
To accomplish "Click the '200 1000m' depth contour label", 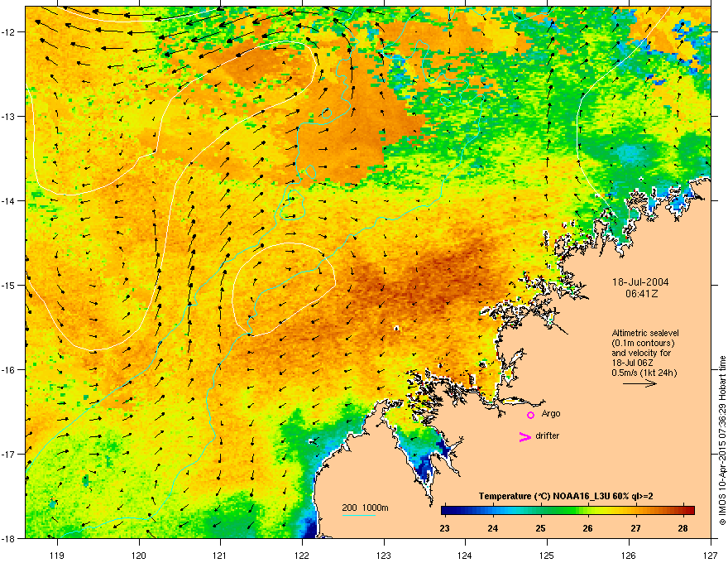I will click(x=365, y=508).
